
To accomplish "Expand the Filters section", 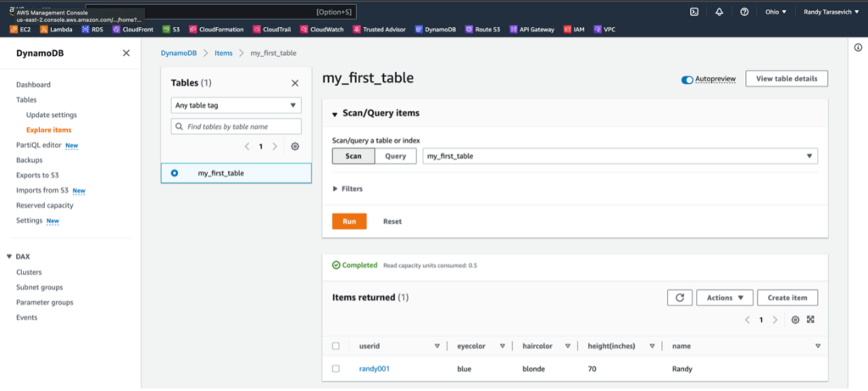I will coord(348,189).
